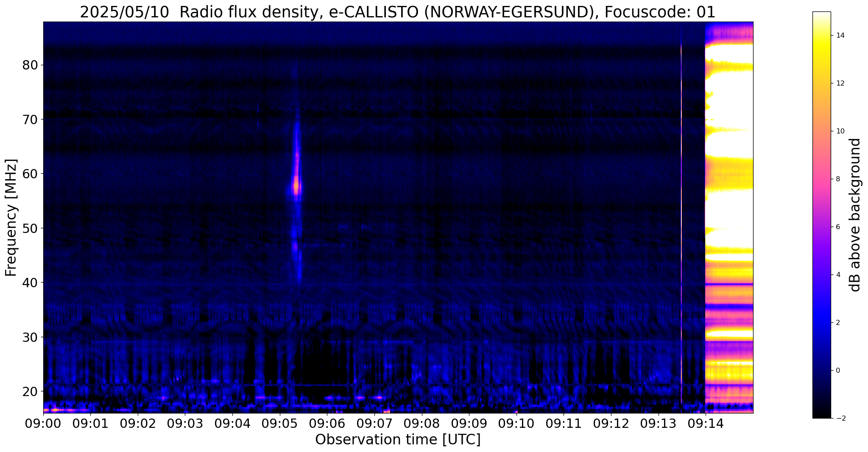The height and width of the screenshot is (452, 868).
Task: Click the 09:06 time tick label
Action: 327,423
